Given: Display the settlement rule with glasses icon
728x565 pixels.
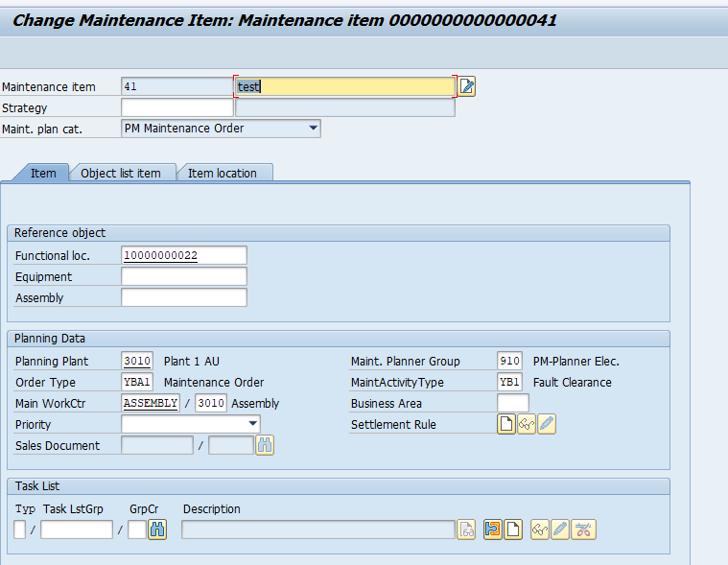Looking at the screenshot, I should 527,424.
